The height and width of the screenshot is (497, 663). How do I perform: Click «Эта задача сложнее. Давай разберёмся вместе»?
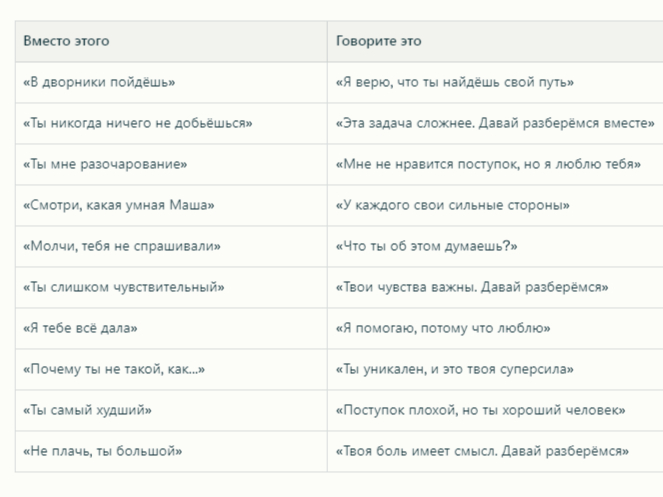coord(495,124)
